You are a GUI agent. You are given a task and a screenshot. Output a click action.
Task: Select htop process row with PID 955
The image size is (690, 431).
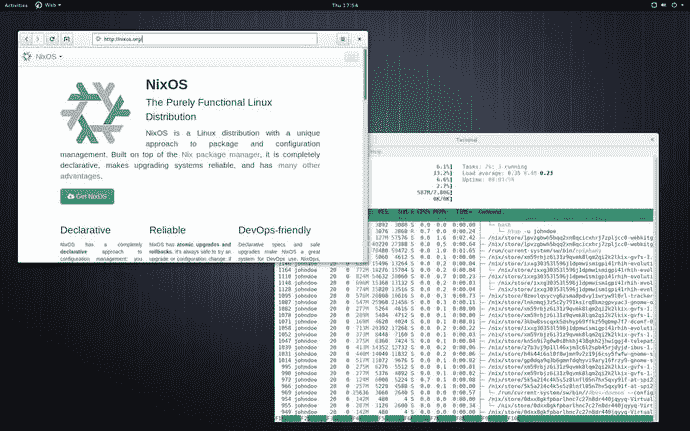[464, 405]
